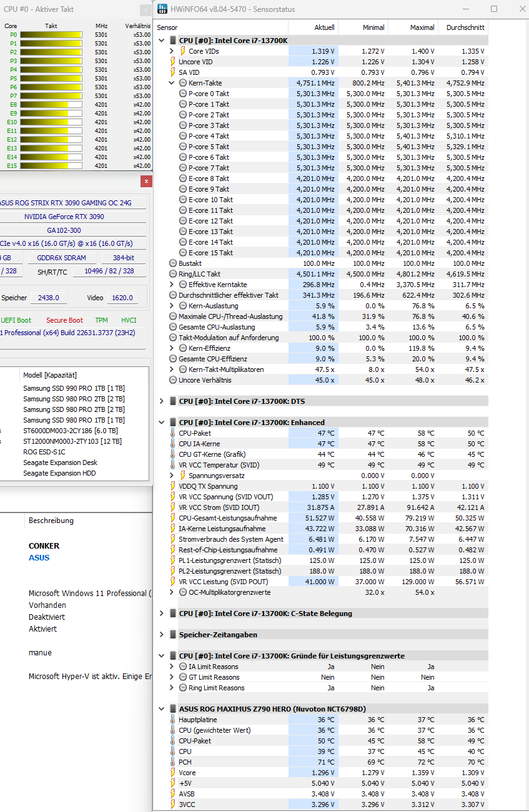Screen dimensions: 529x812
Task: Expand the Core VIDs row
Action: click(x=172, y=51)
